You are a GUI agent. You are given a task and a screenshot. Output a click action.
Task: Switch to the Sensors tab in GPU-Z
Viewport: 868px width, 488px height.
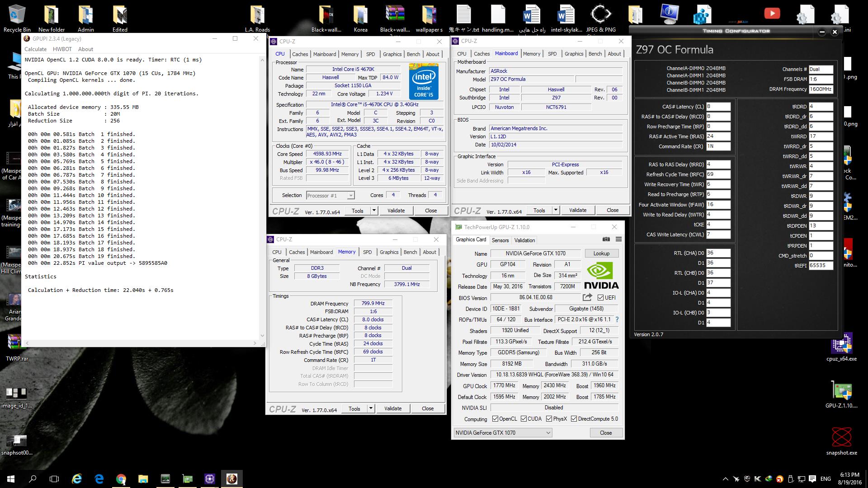(500, 240)
